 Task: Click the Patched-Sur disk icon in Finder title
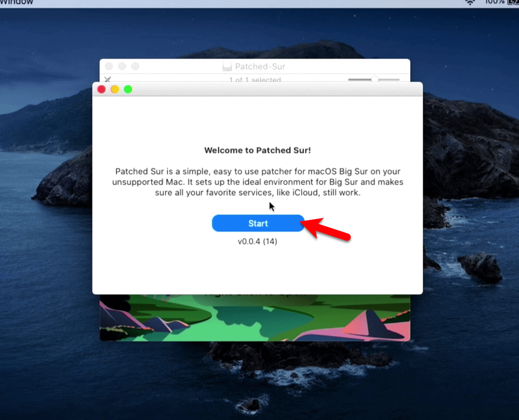227,66
